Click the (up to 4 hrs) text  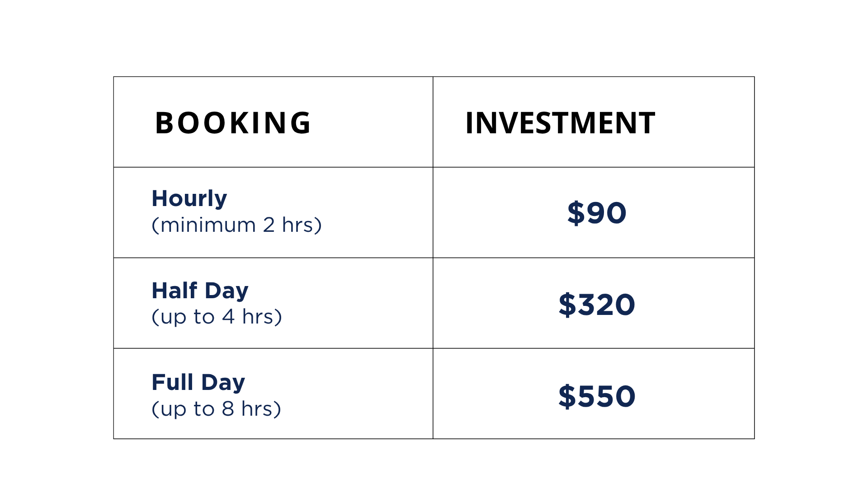pyautogui.click(x=217, y=317)
